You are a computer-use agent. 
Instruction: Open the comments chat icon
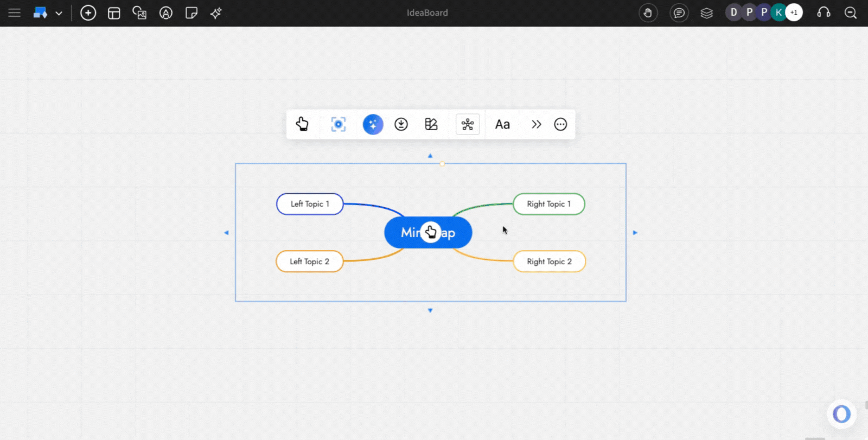click(679, 12)
